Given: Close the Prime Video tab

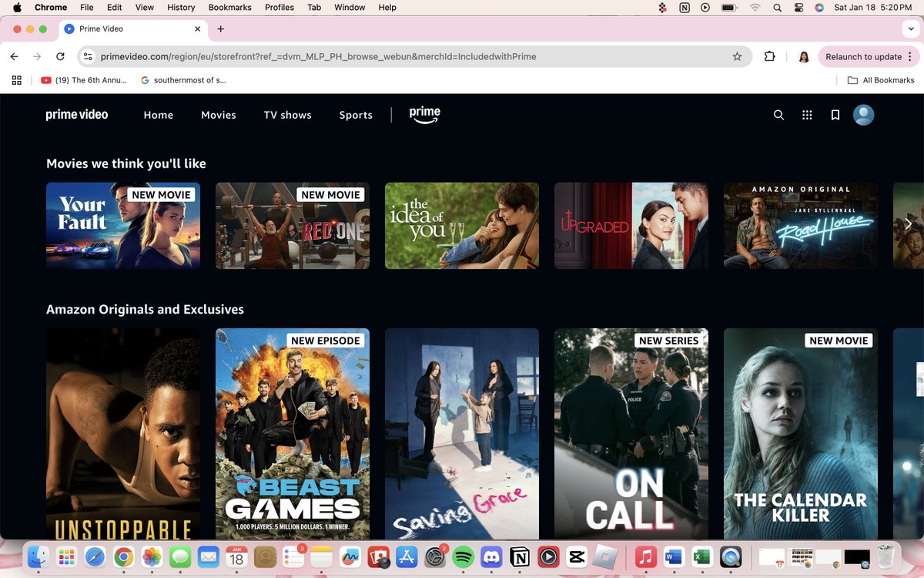Looking at the screenshot, I should tap(198, 29).
